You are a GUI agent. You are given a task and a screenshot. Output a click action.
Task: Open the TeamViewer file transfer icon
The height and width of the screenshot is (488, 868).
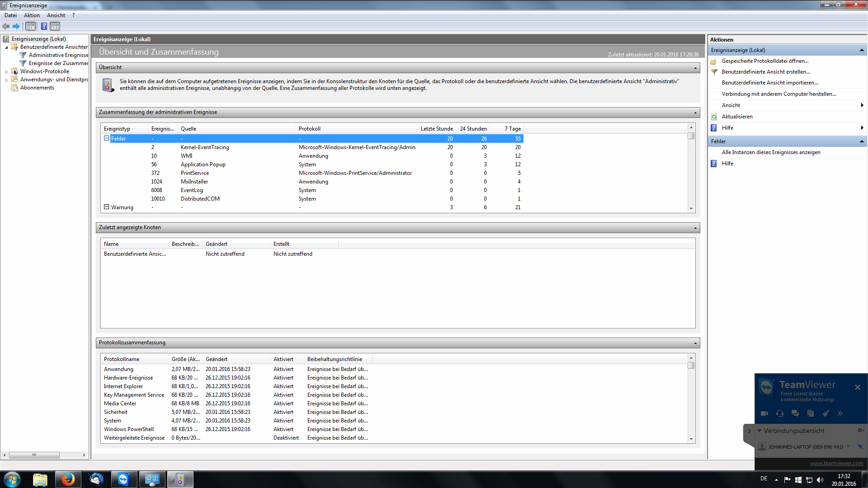pos(811,413)
